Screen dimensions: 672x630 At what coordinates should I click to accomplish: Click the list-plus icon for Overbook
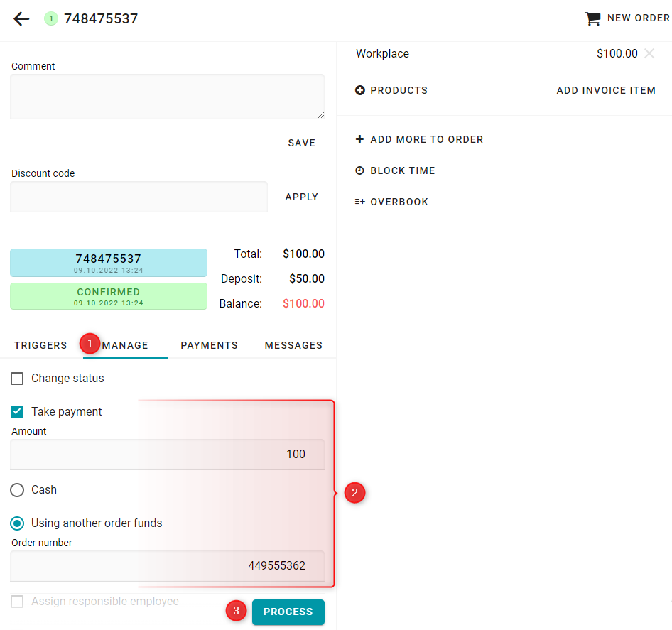coord(360,202)
